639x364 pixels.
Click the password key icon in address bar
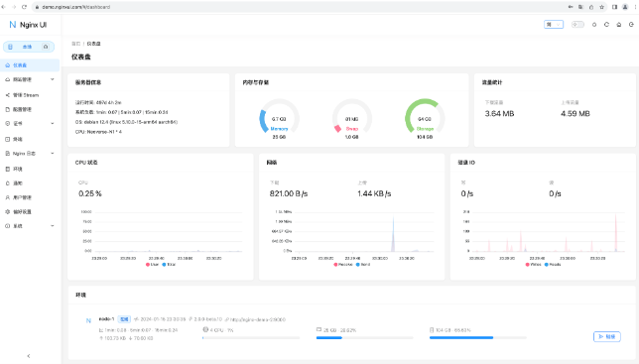(571, 7)
